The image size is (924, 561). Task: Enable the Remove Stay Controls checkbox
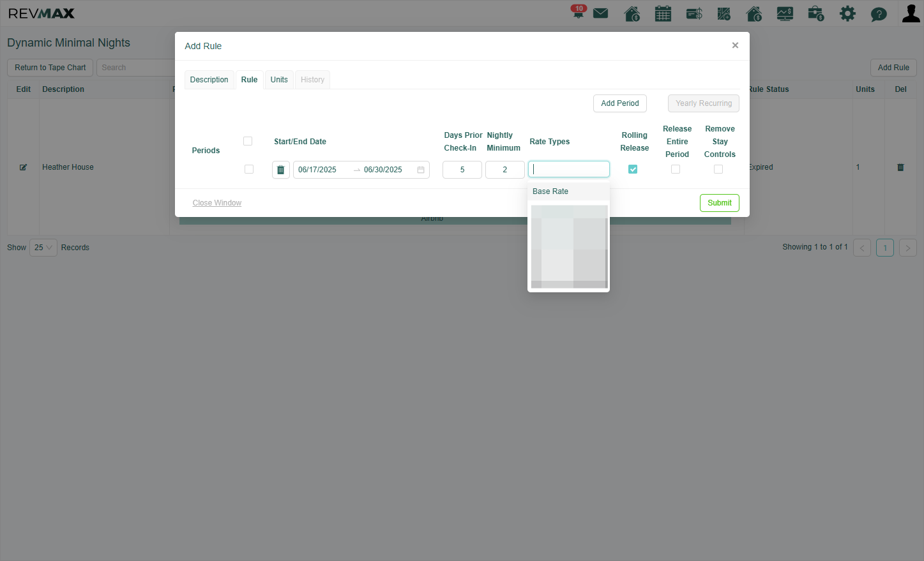pyautogui.click(x=718, y=169)
